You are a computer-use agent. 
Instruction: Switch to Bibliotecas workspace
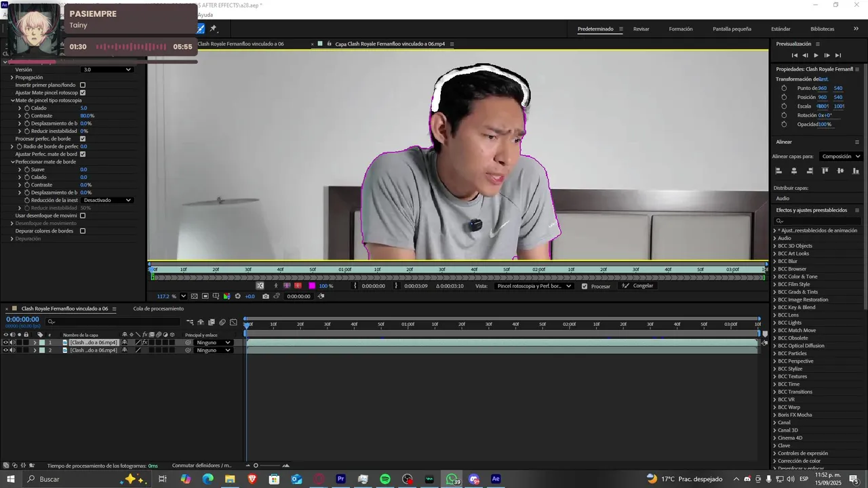[822, 29]
